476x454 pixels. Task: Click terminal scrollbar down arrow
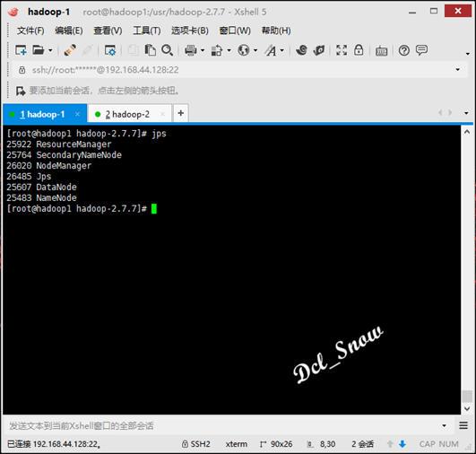pyautogui.click(x=467, y=409)
